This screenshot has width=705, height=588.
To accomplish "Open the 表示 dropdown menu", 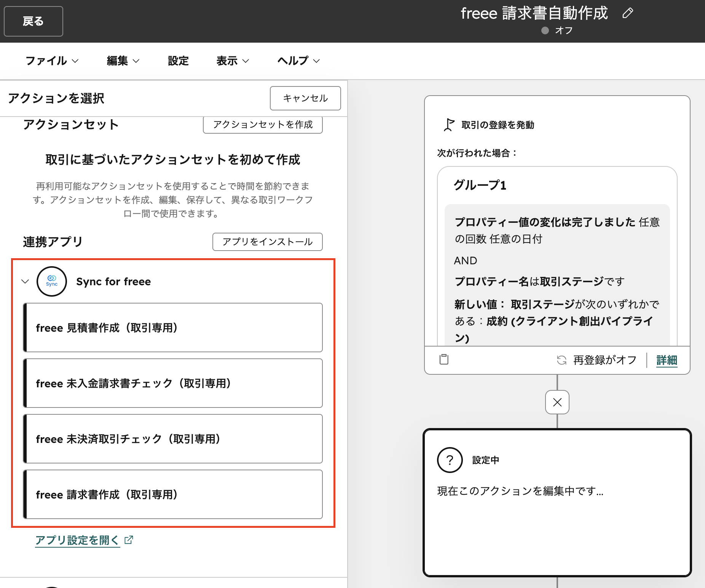I will [233, 61].
